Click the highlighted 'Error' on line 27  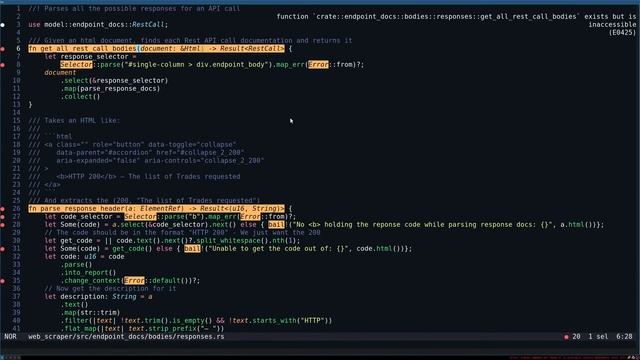250,217
